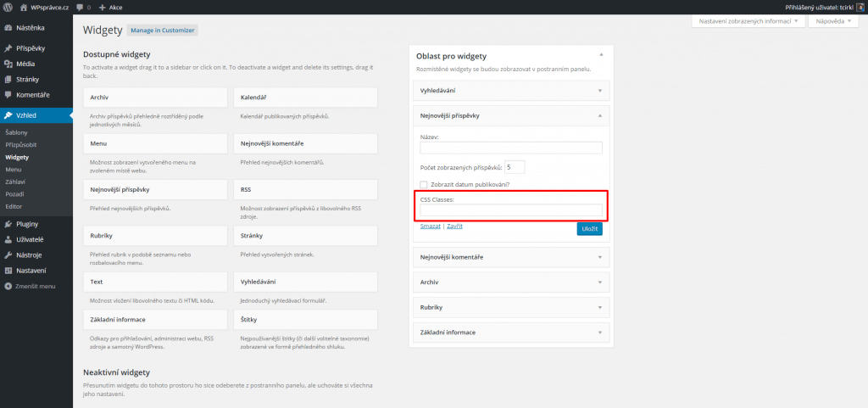Focus the Název input field
868x408 pixels.
(x=511, y=148)
